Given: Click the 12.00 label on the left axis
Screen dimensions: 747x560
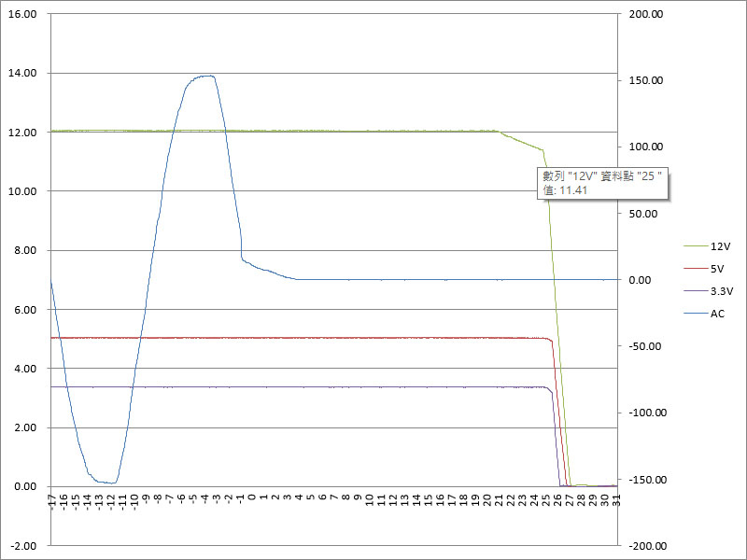Looking at the screenshot, I should (22, 133).
